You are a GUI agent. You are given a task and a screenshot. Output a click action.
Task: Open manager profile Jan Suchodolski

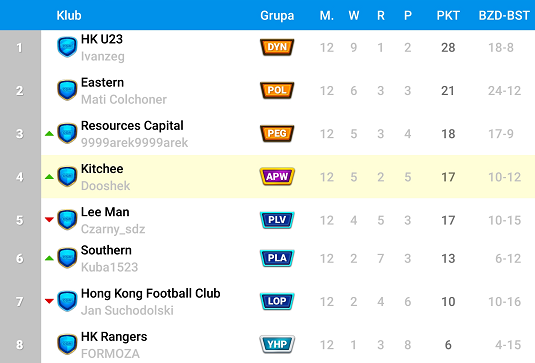click(x=127, y=310)
